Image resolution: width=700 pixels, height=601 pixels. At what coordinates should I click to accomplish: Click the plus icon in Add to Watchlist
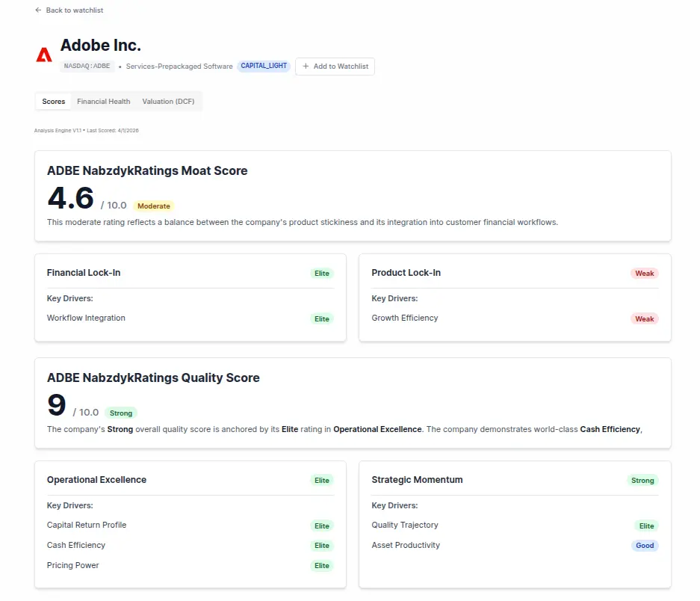pyautogui.click(x=306, y=66)
